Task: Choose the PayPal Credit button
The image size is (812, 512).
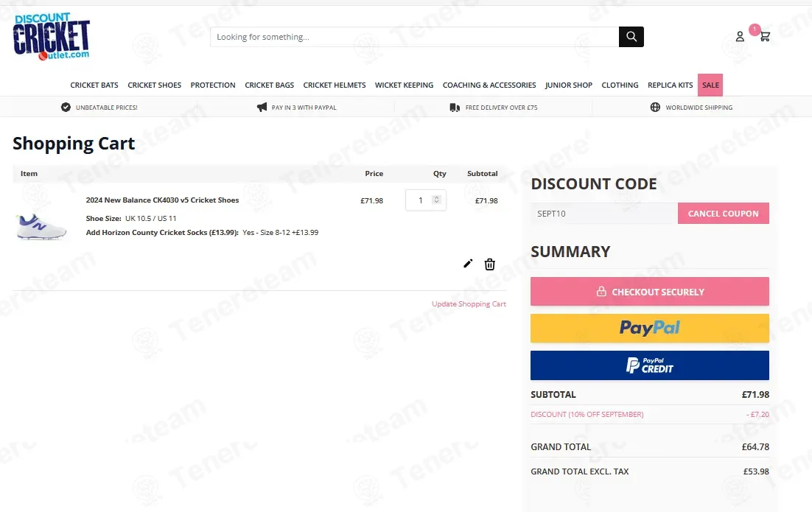Action: (649, 365)
